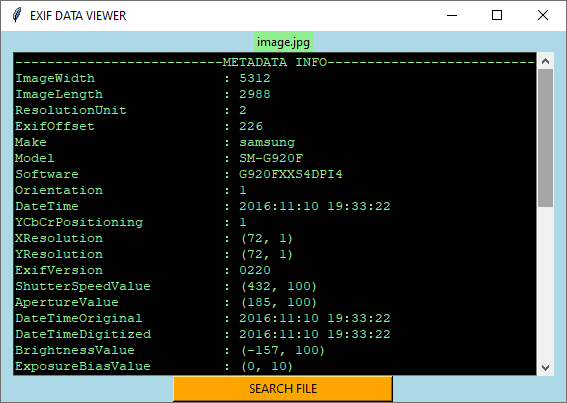Image resolution: width=567 pixels, height=403 pixels.
Task: Minimize the EXIF DATA VIEWER window
Action: [452, 16]
